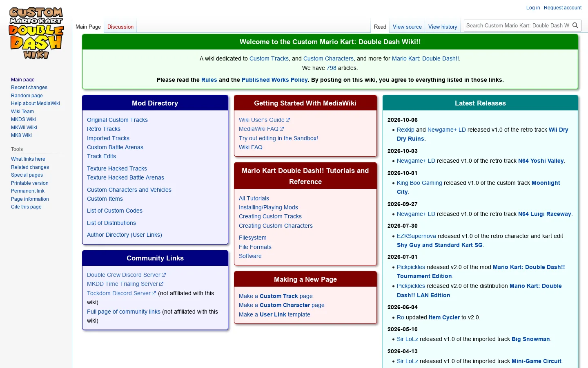This screenshot has width=588, height=368.
Task: Open Custom Characters and Vehicles link
Action: 129,190
